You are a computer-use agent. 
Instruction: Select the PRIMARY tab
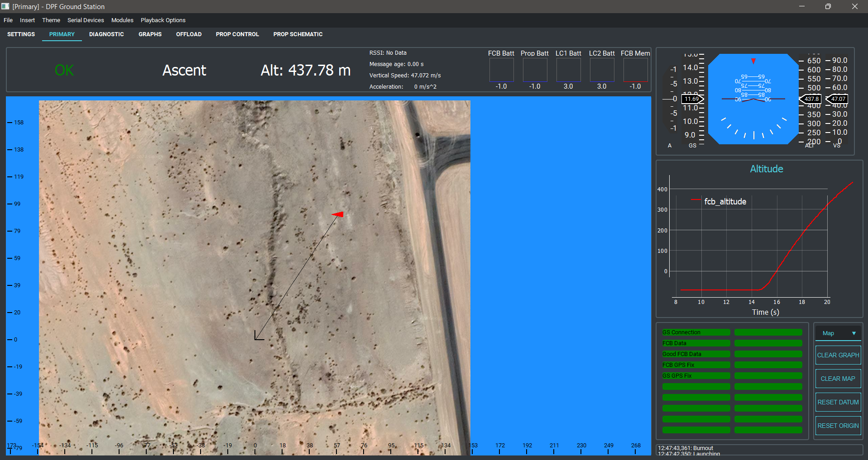coord(62,34)
